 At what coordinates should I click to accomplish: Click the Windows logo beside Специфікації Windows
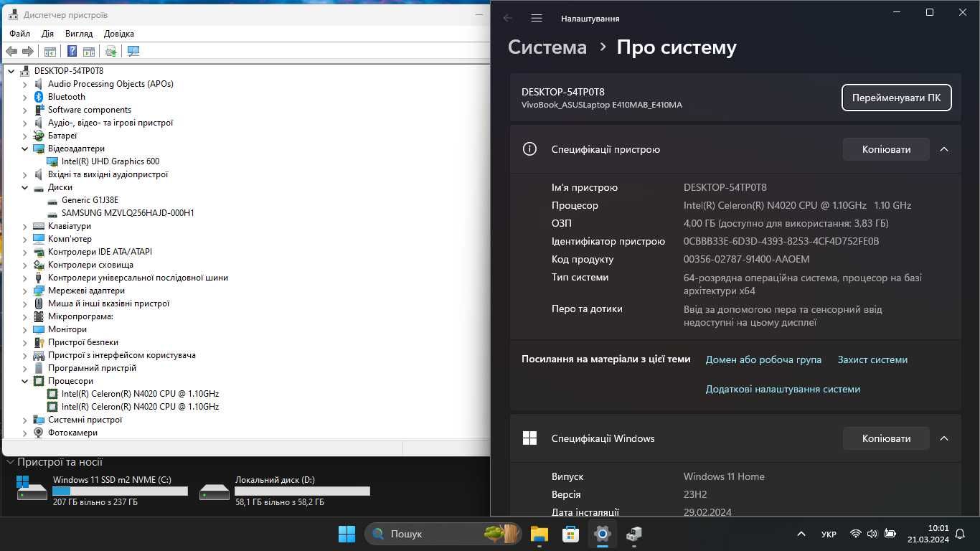point(529,438)
